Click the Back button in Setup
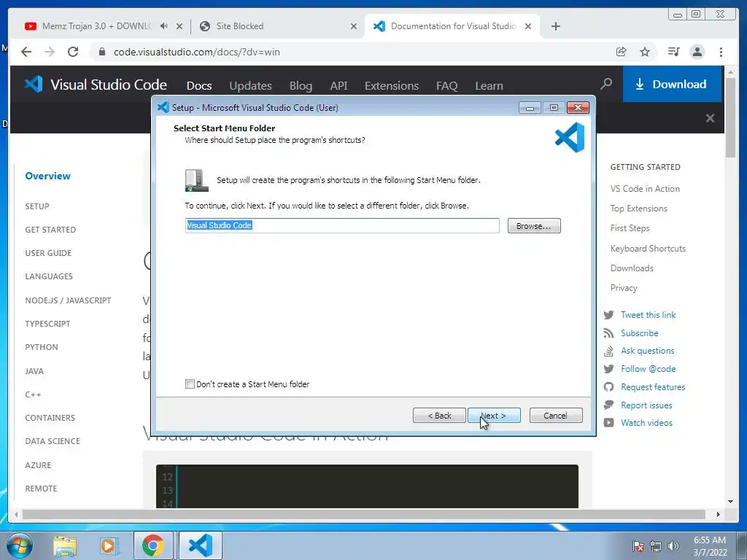 click(x=439, y=415)
